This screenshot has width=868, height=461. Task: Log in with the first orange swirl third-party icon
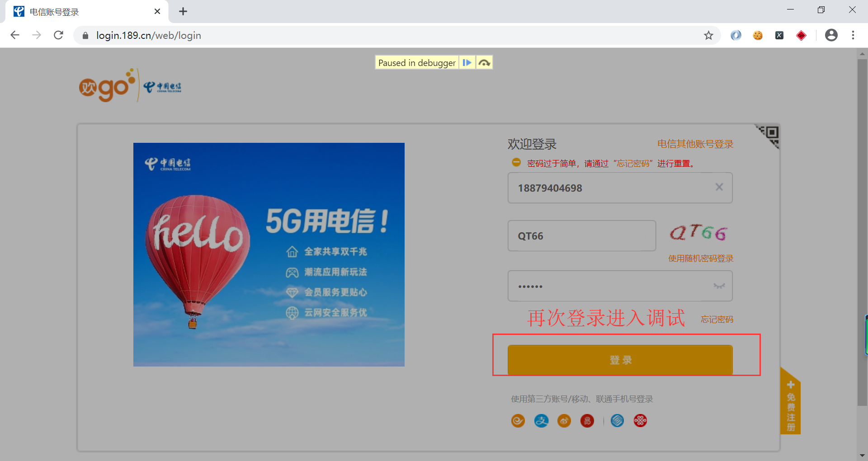pos(518,421)
